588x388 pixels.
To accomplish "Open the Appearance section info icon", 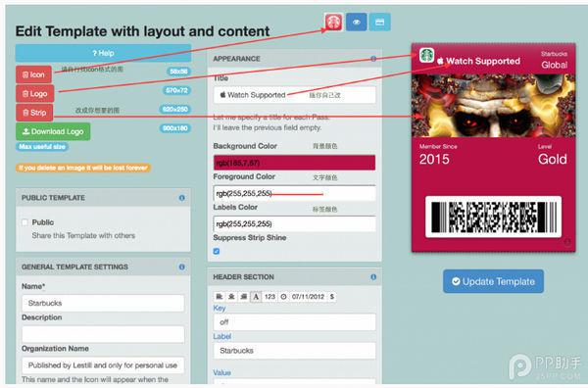I will point(373,59).
